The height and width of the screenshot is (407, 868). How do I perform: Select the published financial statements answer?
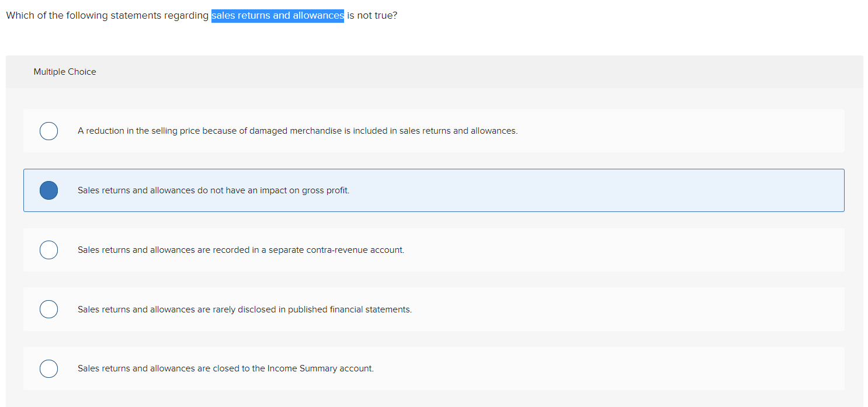[x=244, y=309]
